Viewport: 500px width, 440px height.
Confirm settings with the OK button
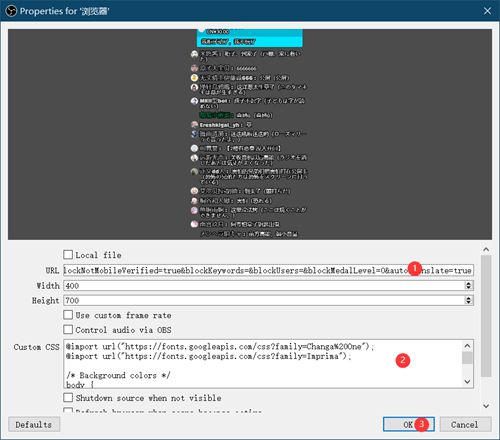pyautogui.click(x=408, y=424)
